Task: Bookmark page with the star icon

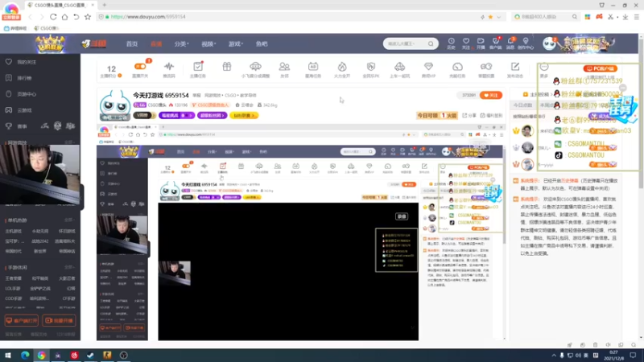Action: (88, 17)
